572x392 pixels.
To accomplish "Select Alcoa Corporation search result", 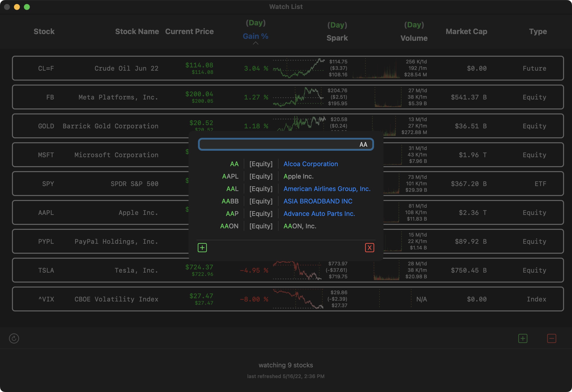I will pyautogui.click(x=311, y=164).
